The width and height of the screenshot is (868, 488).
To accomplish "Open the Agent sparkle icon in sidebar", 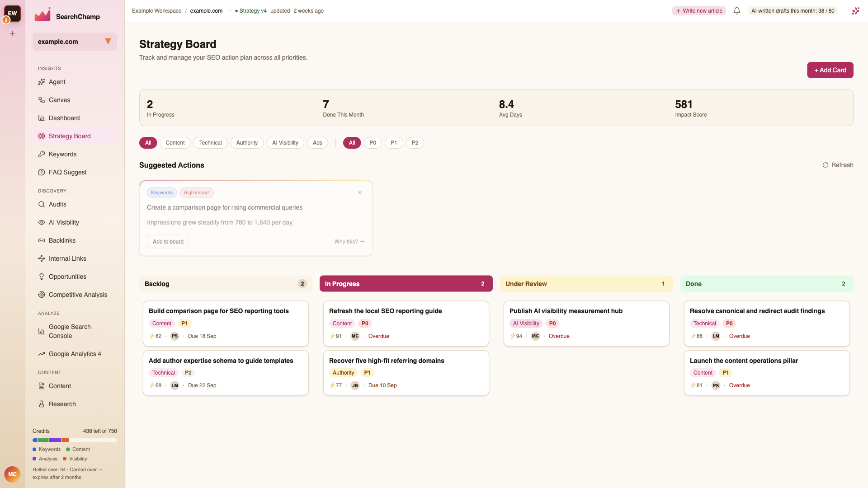I will click(x=42, y=82).
